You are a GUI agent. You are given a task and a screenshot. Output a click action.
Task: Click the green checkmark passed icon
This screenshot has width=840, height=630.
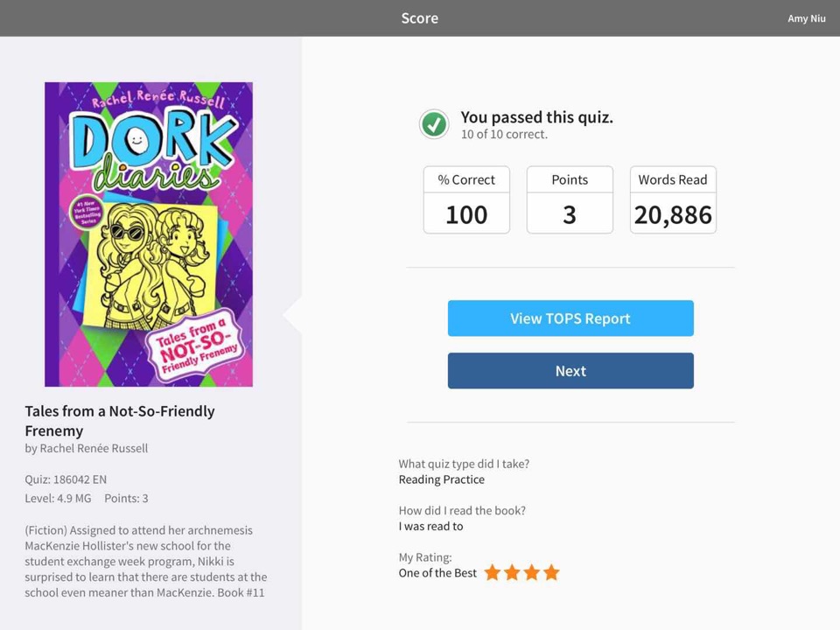click(434, 124)
